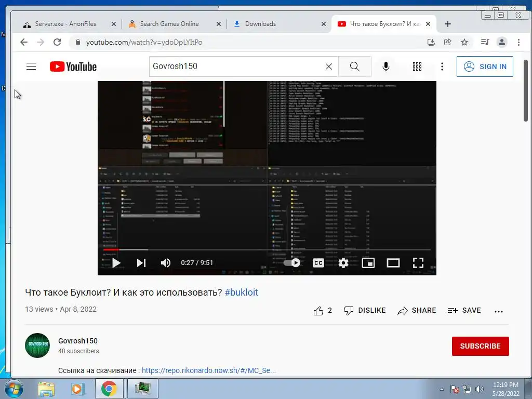532x399 pixels.
Task: Skip to the next video
Action: pyautogui.click(x=141, y=263)
